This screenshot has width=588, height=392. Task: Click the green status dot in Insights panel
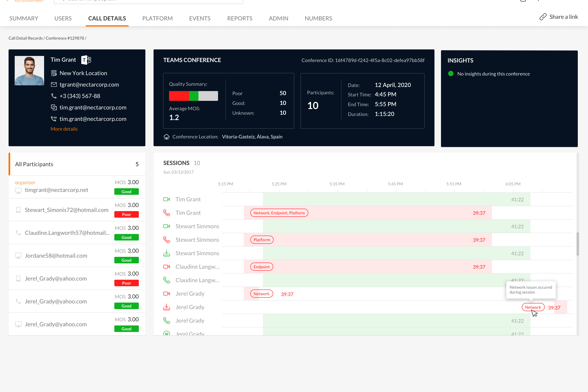pyautogui.click(x=451, y=73)
